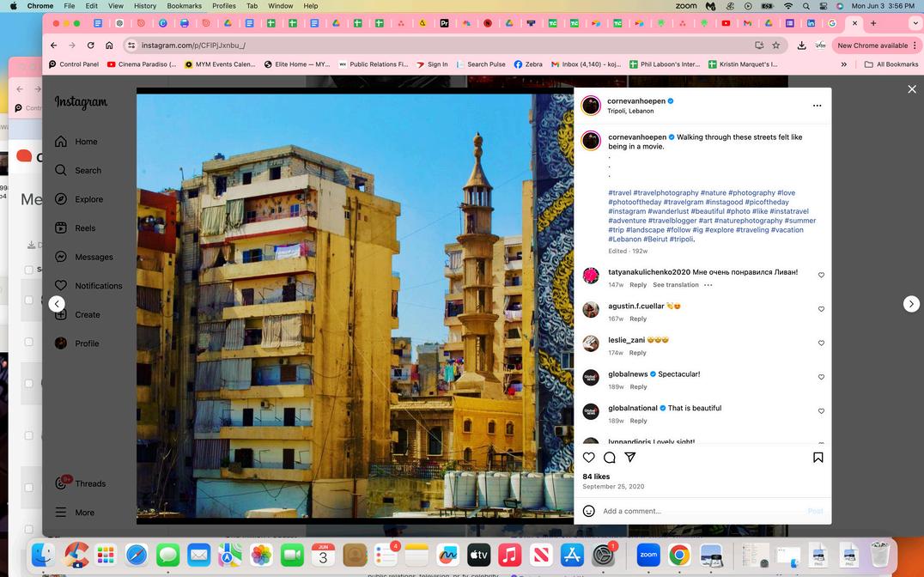Open Tripoli, Lebanon location link
The height and width of the screenshot is (577, 924).
[630, 111]
